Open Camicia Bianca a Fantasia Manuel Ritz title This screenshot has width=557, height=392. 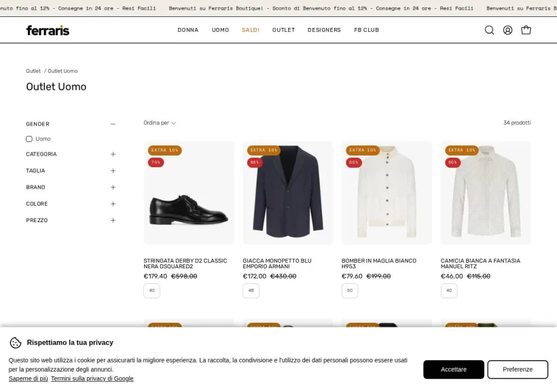coord(480,264)
